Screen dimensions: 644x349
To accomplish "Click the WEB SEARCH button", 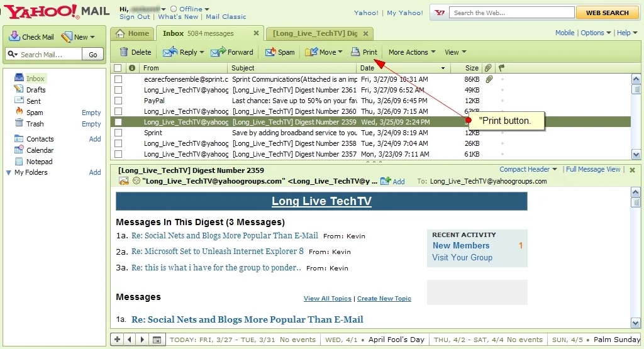I will click(x=607, y=13).
